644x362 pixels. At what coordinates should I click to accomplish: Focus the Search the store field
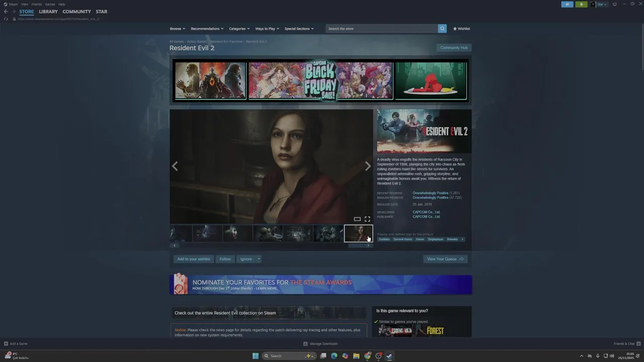point(382,29)
